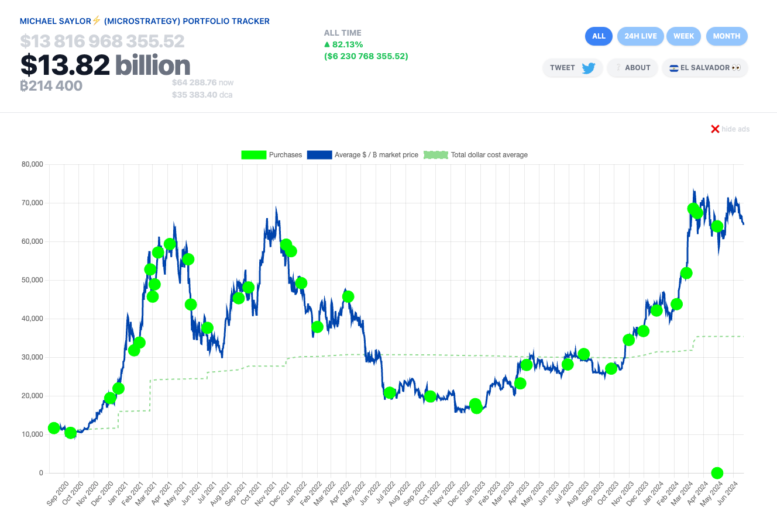Image resolution: width=777 pixels, height=532 pixels.
Task: Click the 30,000 y-axis label
Action: tap(32, 357)
